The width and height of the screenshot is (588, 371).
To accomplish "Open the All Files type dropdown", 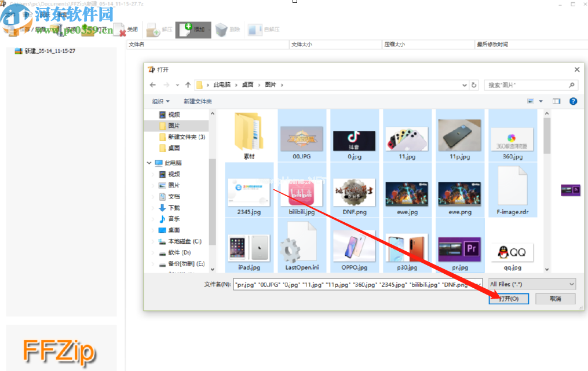I will (x=532, y=284).
